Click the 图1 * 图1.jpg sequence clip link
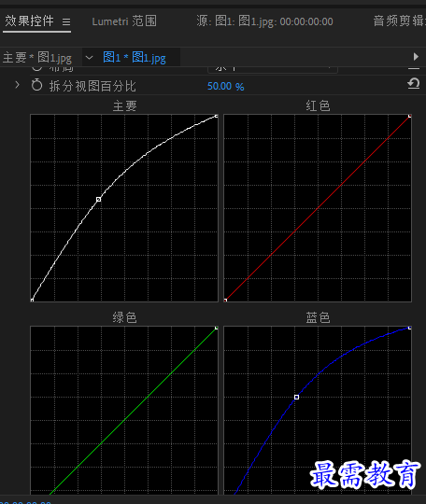This screenshot has height=504, width=426. (x=135, y=58)
